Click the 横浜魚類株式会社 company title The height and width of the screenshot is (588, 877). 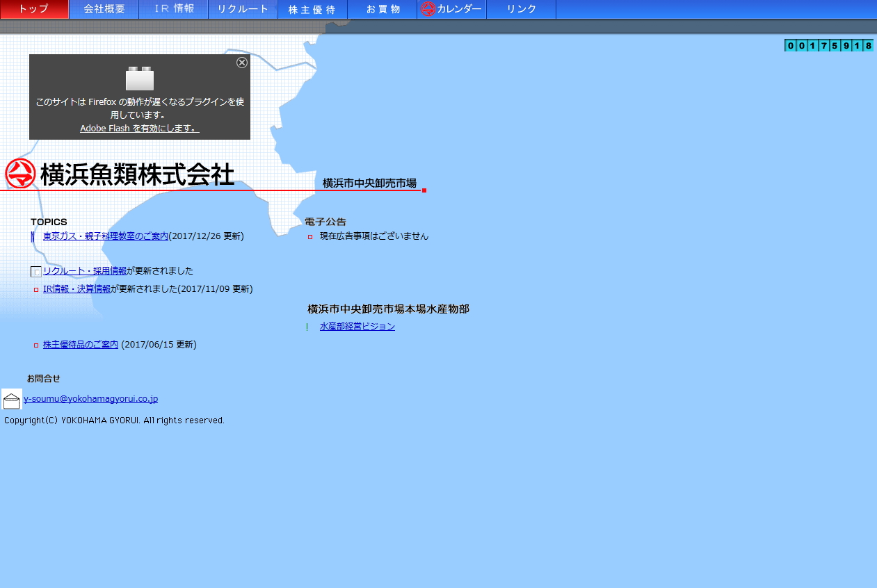(137, 174)
